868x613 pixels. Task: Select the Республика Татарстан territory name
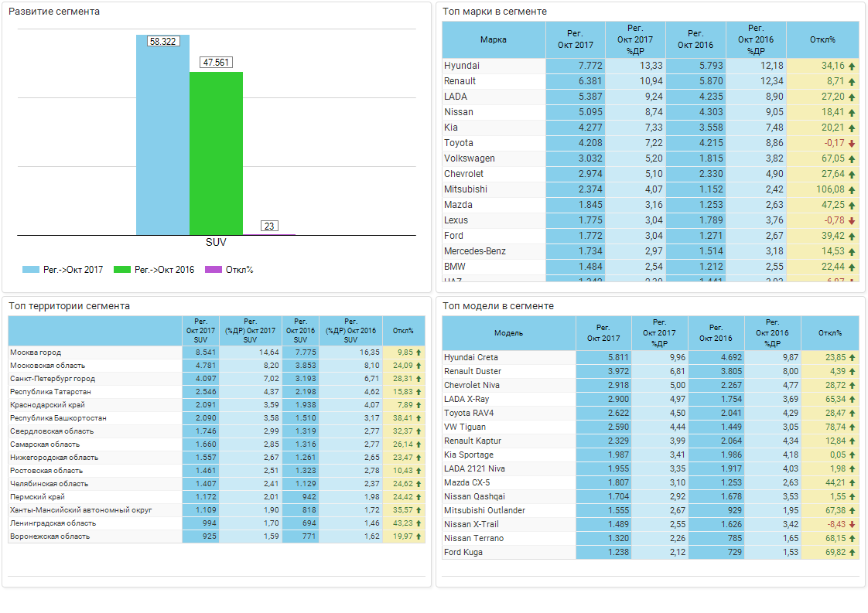click(x=50, y=392)
